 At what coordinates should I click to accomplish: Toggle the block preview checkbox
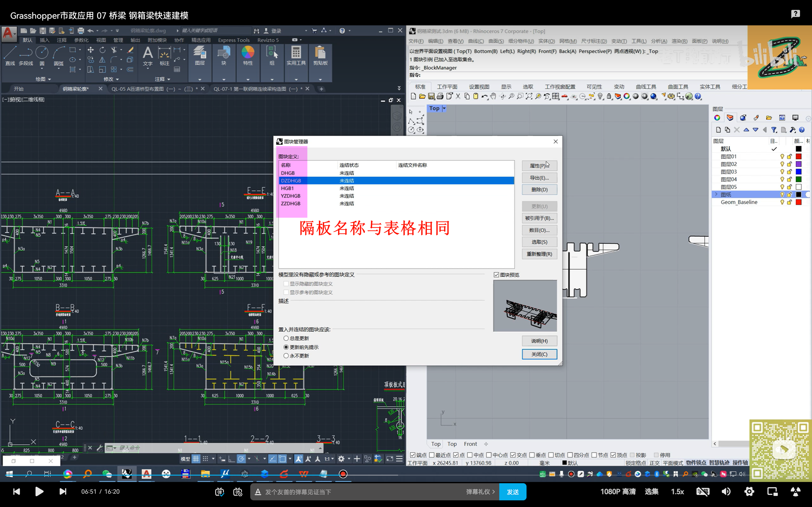point(497,275)
